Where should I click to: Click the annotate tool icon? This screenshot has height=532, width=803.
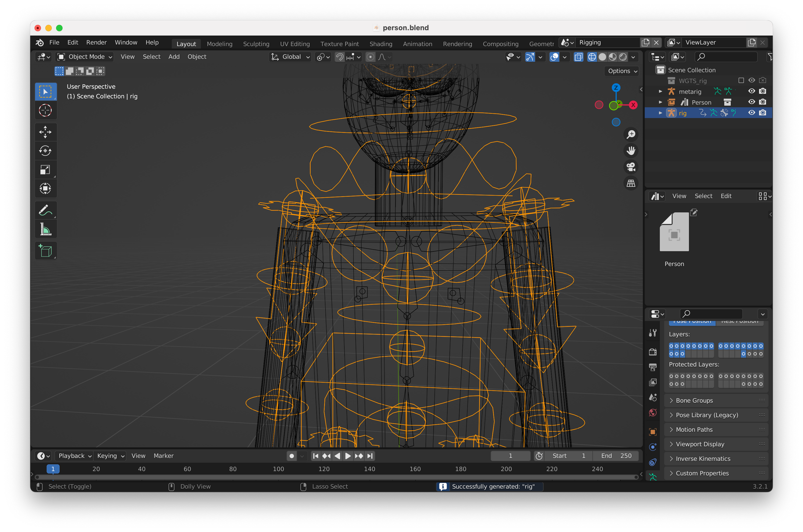click(x=46, y=211)
